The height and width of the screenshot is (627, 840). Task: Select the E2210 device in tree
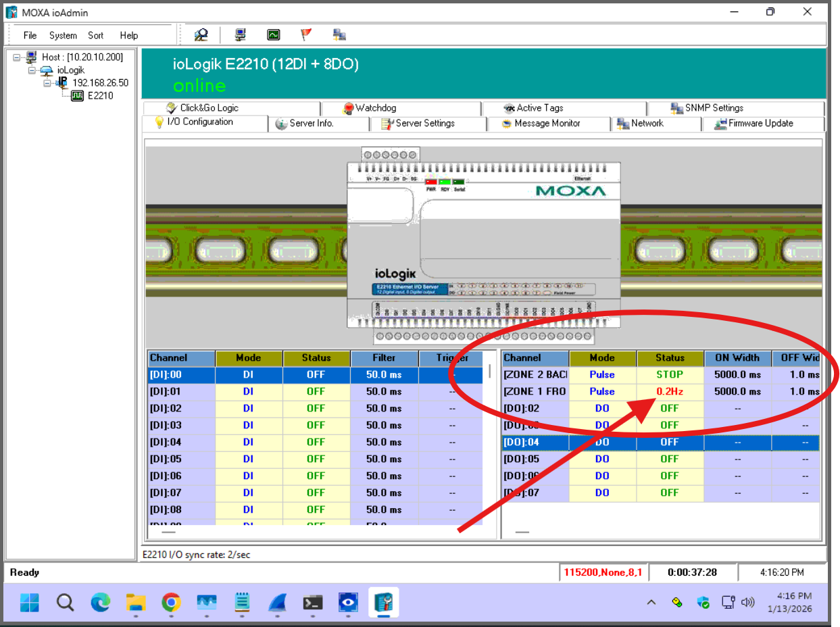click(x=101, y=96)
